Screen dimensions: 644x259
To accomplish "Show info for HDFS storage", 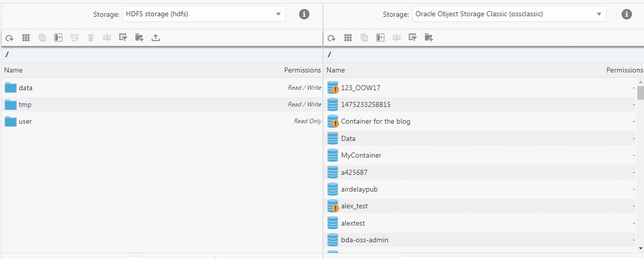I will coord(304,14).
